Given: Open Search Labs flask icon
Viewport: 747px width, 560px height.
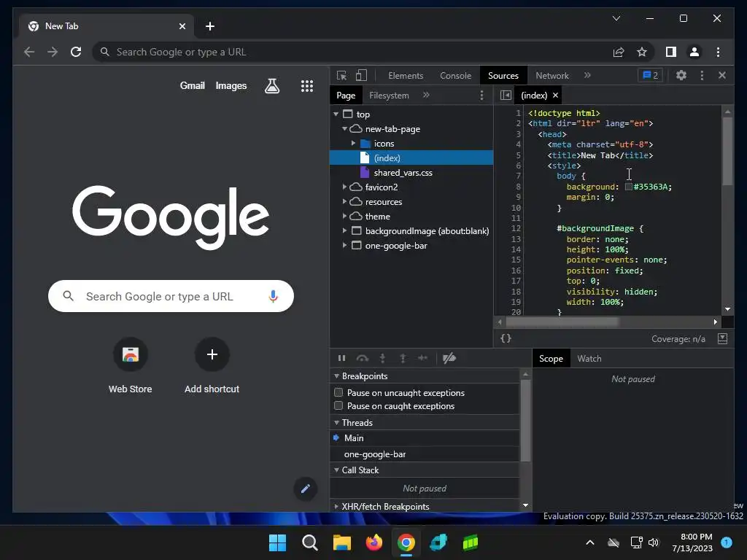Looking at the screenshot, I should point(272,86).
